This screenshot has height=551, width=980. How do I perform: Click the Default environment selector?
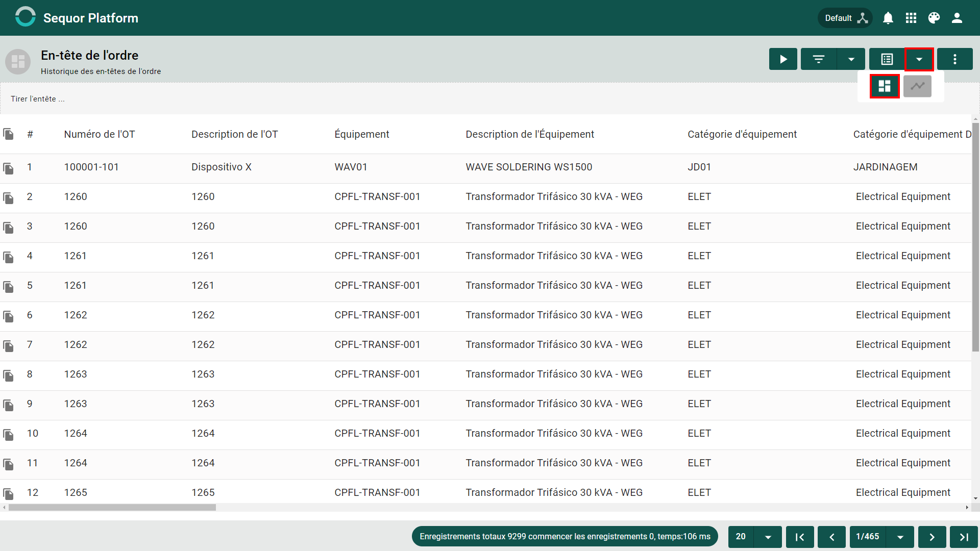coord(846,18)
